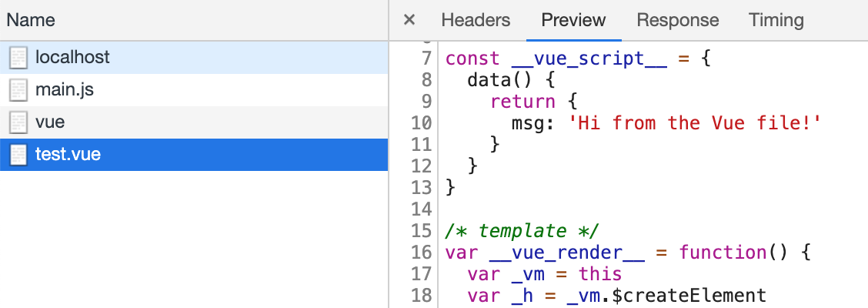Click the data() method text

point(500,80)
